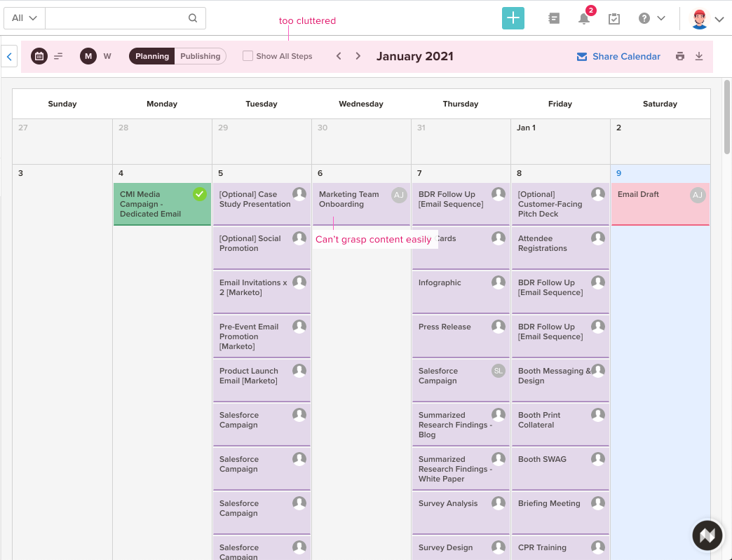Click the envelope icon beside Share Calendar
This screenshot has height=560, width=732.
point(582,57)
